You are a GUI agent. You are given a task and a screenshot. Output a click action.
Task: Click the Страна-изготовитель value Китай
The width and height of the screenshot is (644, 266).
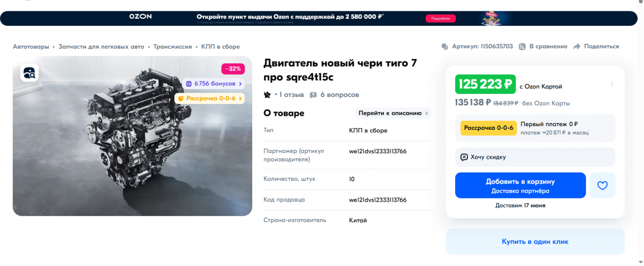[358, 220]
